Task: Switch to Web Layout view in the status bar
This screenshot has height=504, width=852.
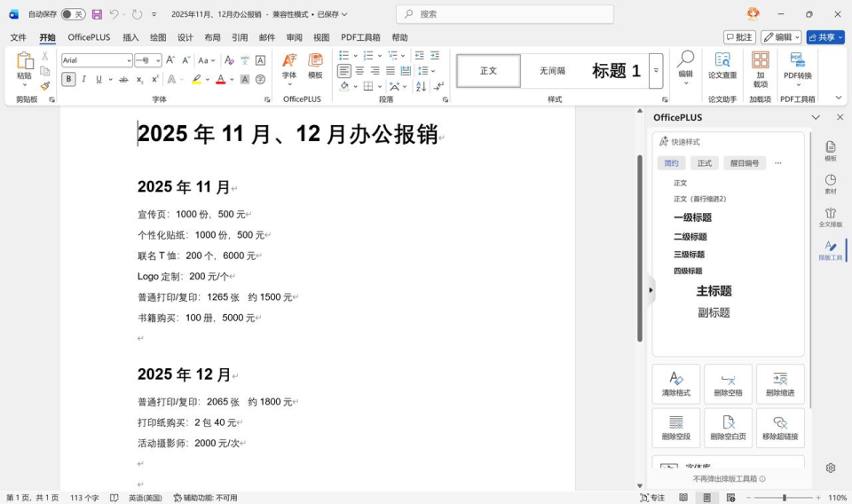Action: tap(730, 498)
